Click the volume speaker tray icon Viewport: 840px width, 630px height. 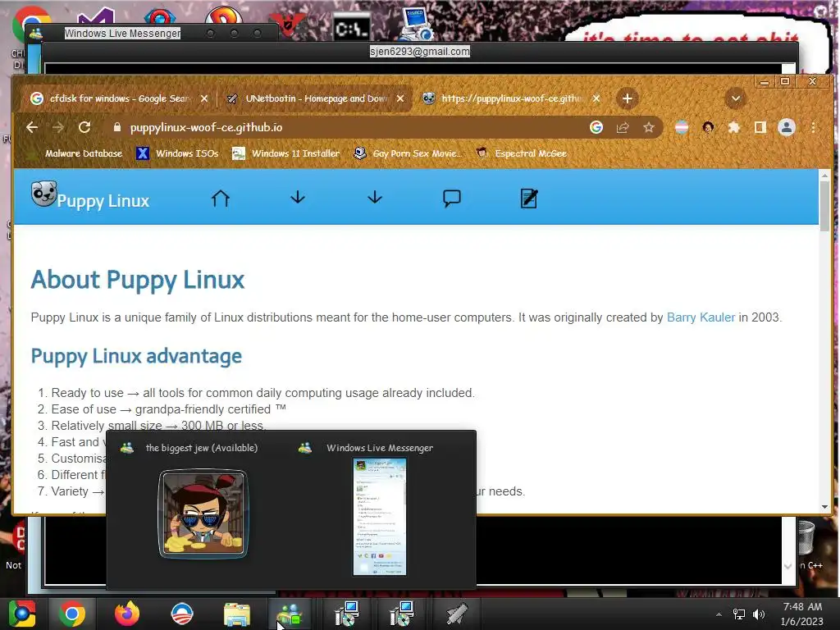click(759, 614)
